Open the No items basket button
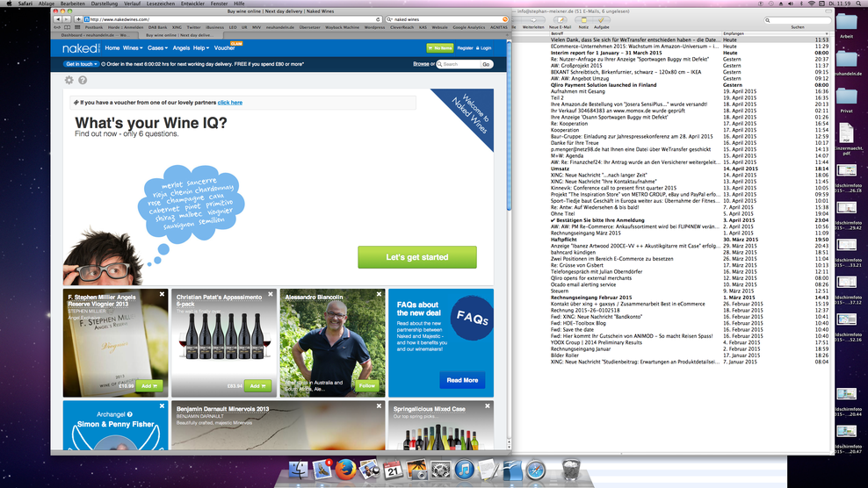 440,48
